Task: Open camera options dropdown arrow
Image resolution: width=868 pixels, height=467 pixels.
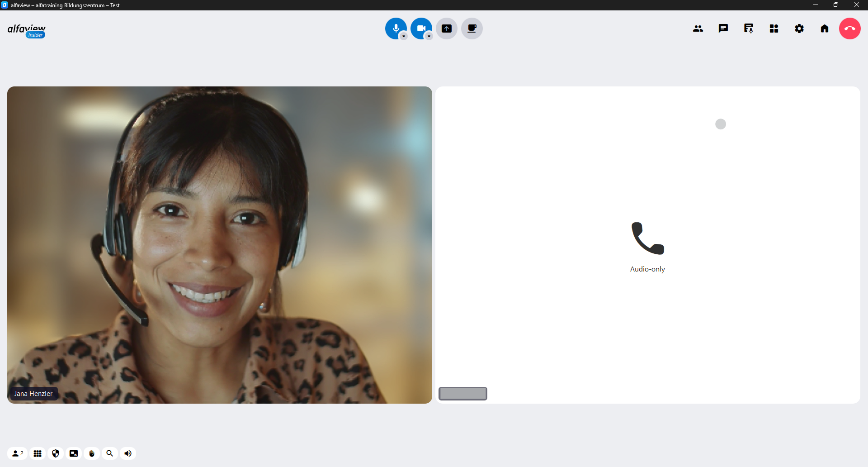Action: [x=429, y=37]
